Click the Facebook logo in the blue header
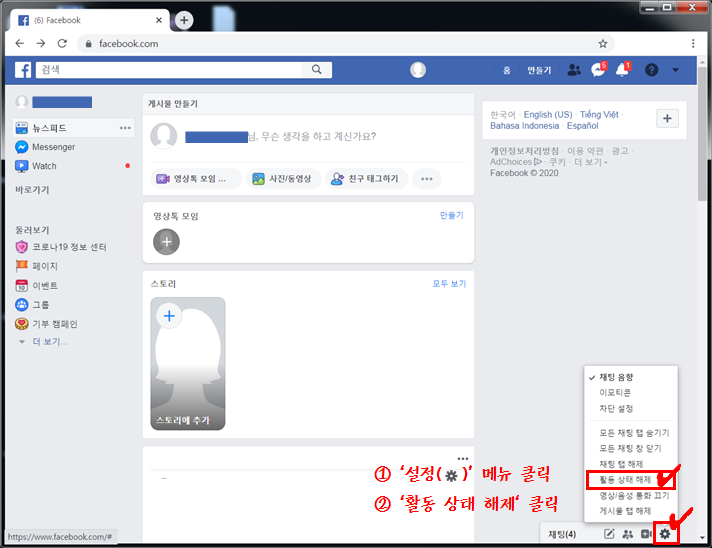The image size is (712, 548). click(x=23, y=70)
